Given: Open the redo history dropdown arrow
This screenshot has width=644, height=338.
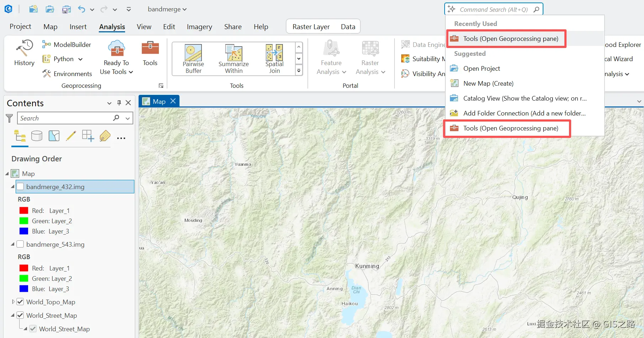Looking at the screenshot, I should pos(115,10).
